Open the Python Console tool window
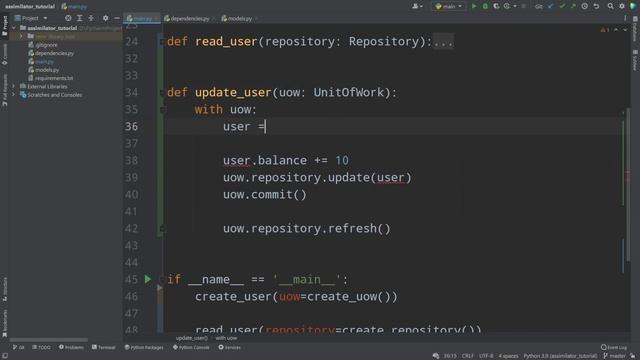 191,347
